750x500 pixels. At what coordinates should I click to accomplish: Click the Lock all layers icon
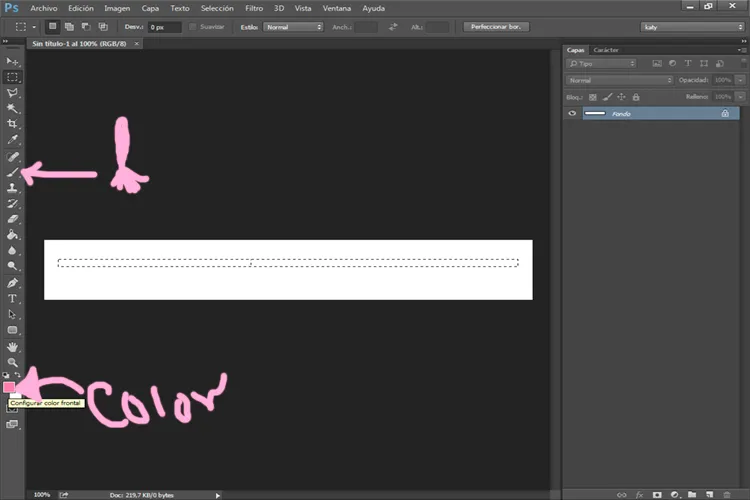(x=637, y=97)
